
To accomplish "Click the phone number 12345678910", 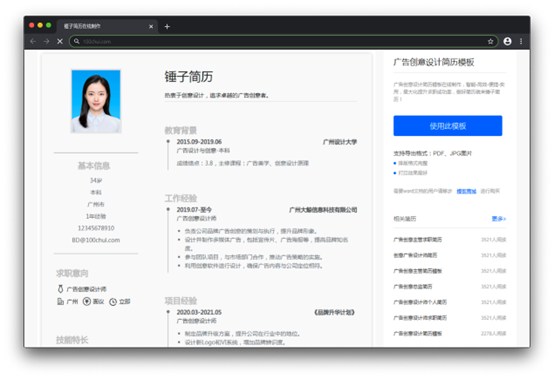I will tap(96, 228).
